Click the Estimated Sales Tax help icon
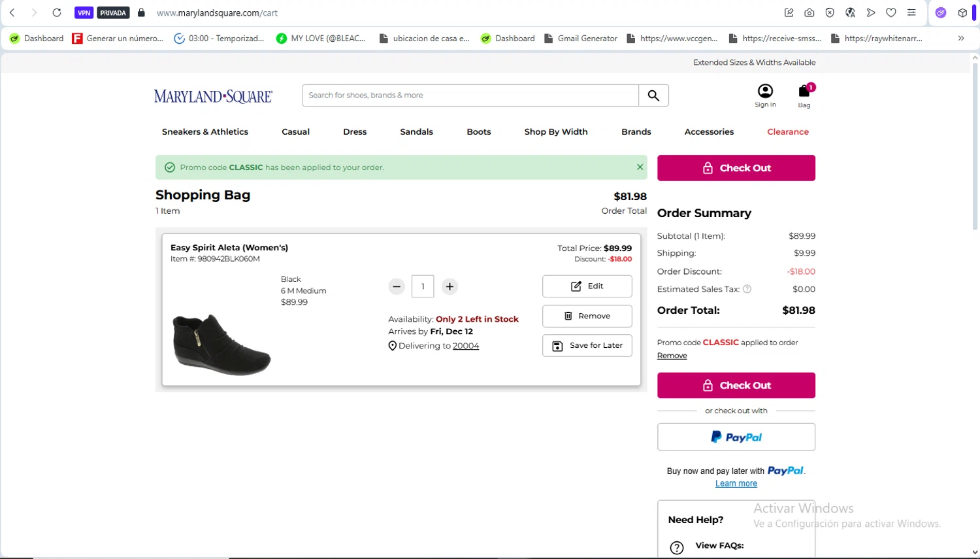The width and height of the screenshot is (980, 559). click(x=747, y=289)
